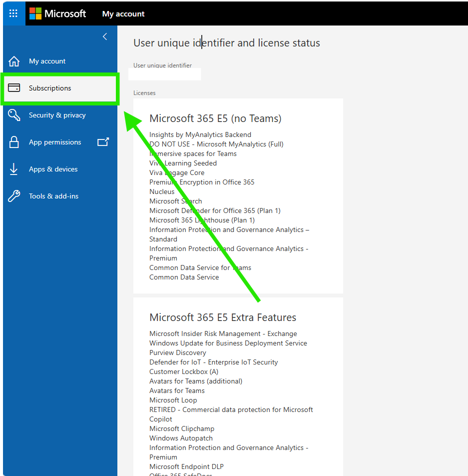Click the Microsoft logo
The height and width of the screenshot is (476, 468).
[35, 13]
